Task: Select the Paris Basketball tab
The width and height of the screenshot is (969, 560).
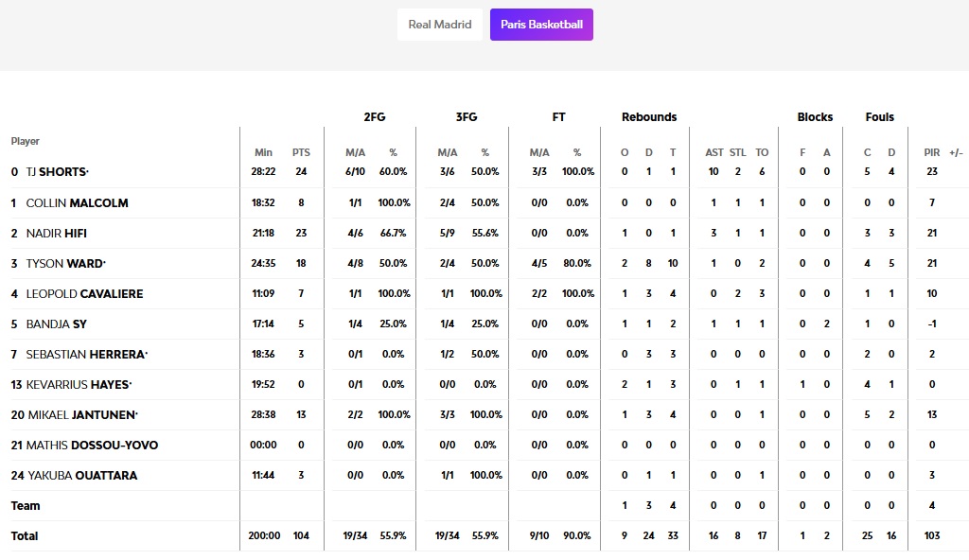Action: (x=541, y=25)
